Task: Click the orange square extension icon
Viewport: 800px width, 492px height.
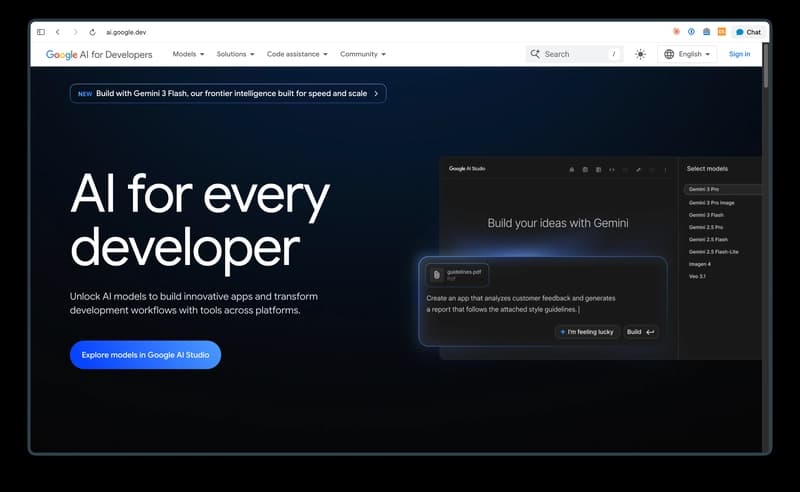Action: 721,32
